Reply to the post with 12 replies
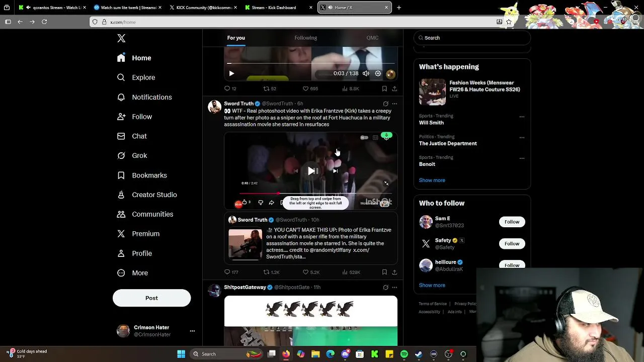 [x=230, y=88]
